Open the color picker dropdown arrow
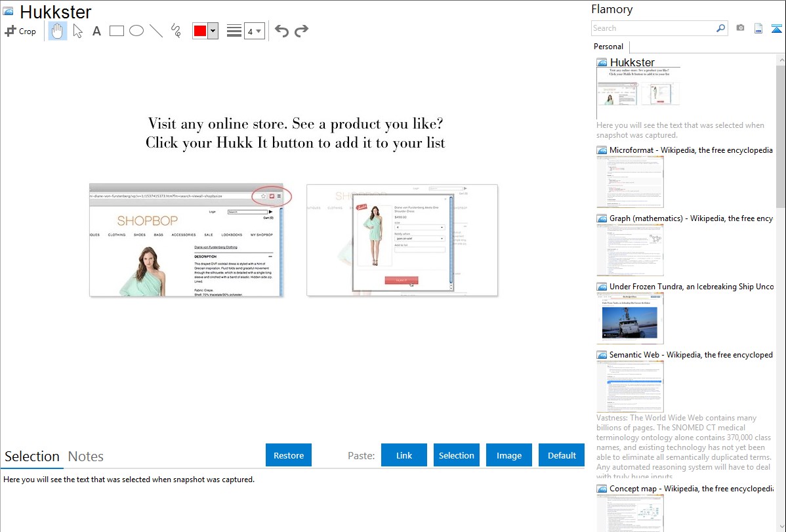786x532 pixels. coord(213,31)
